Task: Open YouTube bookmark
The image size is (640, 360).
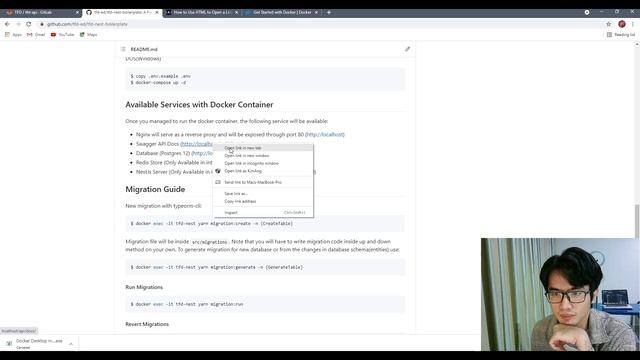Action: [x=62, y=35]
